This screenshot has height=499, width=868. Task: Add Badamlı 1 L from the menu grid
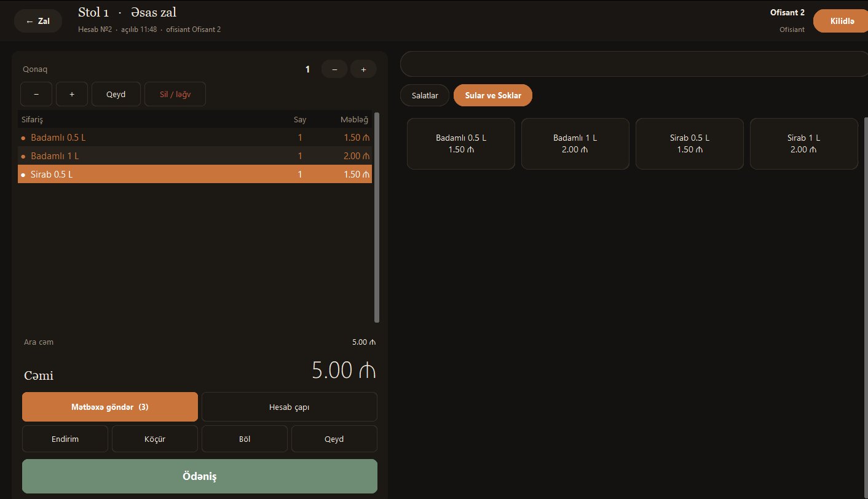tap(575, 144)
